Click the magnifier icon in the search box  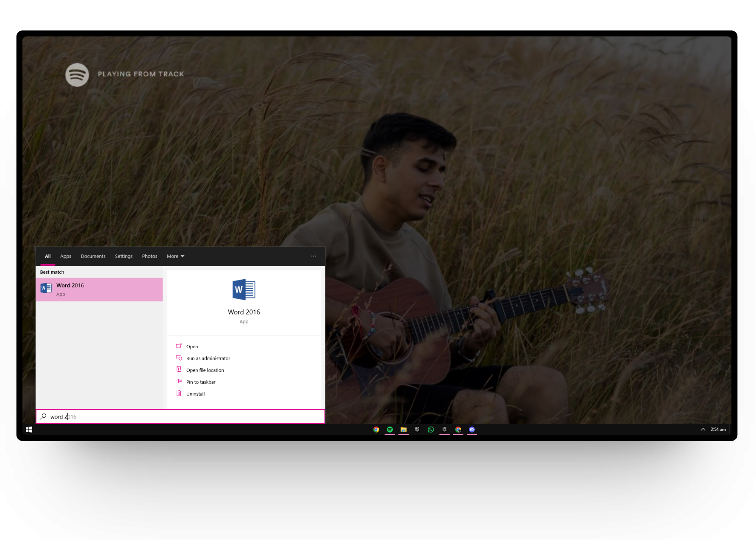tap(43, 417)
